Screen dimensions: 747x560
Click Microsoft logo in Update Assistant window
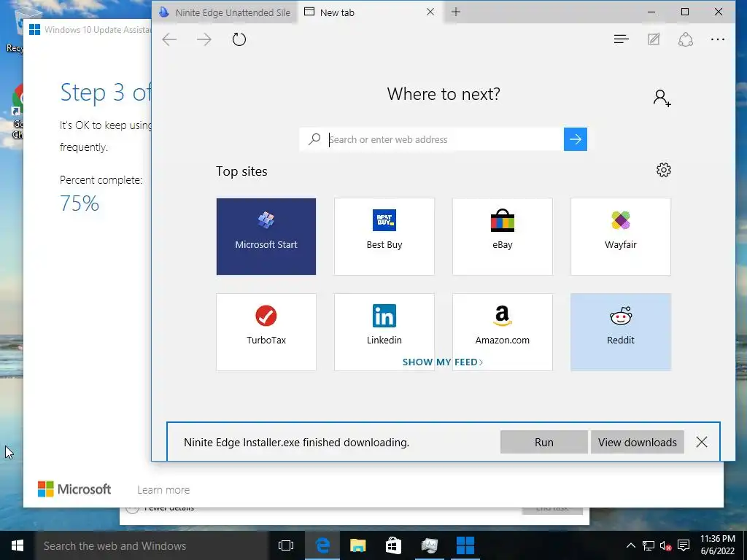[74, 489]
